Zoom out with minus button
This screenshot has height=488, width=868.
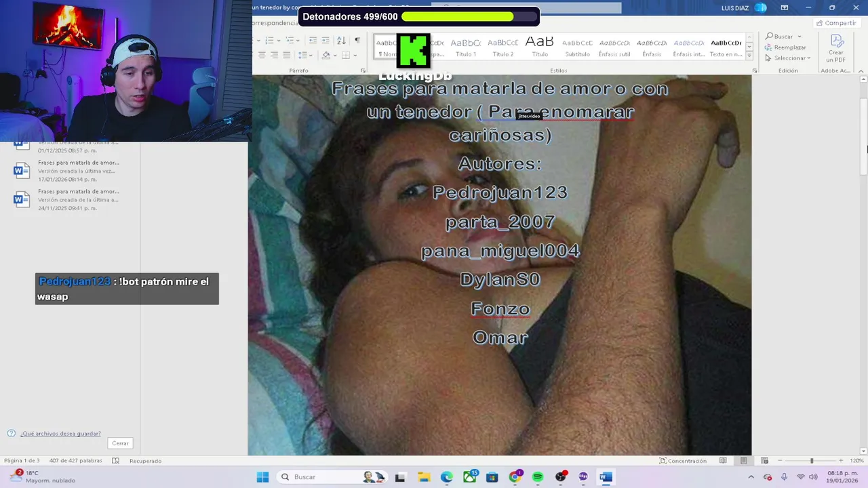pyautogui.click(x=780, y=461)
